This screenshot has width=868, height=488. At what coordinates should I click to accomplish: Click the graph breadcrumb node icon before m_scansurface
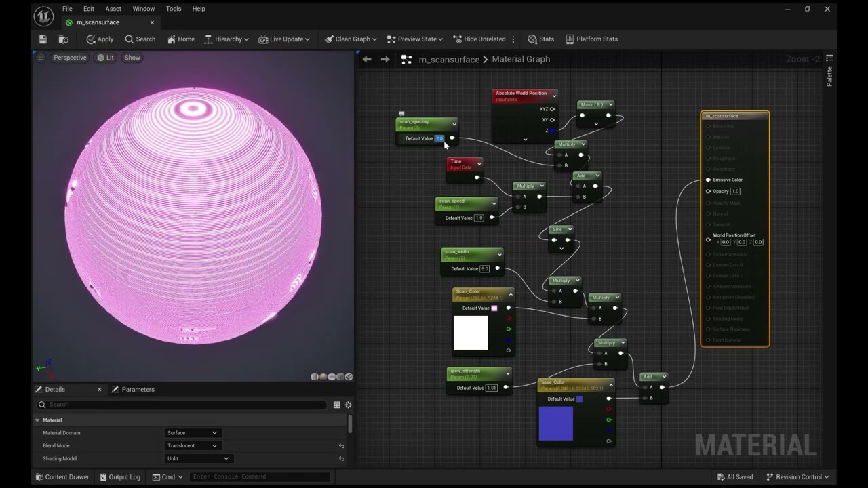(406, 60)
